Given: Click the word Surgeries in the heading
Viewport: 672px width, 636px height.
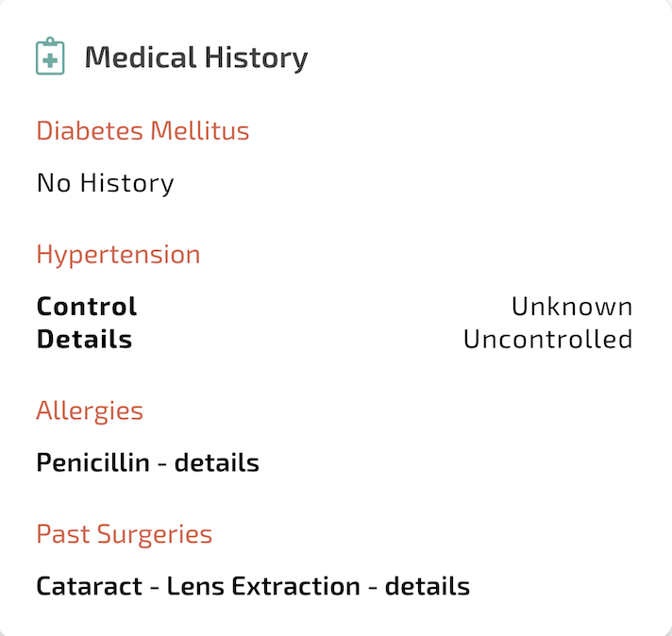Looking at the screenshot, I should click(155, 534).
